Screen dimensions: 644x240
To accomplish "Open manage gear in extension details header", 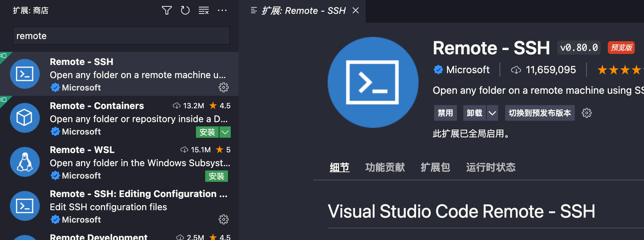I will 587,113.
